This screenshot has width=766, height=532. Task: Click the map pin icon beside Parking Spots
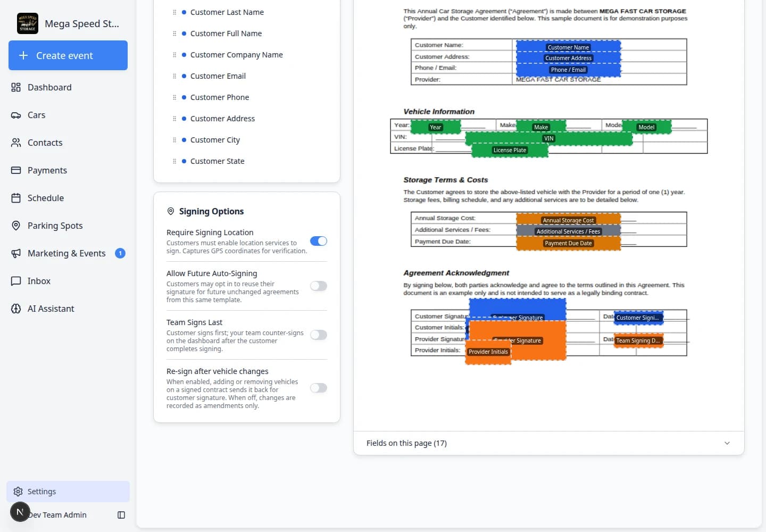pyautogui.click(x=16, y=226)
